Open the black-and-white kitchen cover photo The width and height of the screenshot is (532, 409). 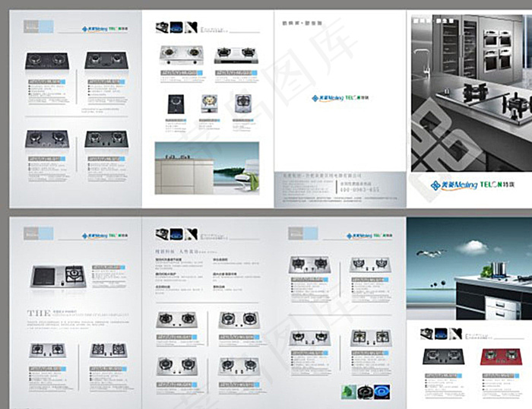(x=472, y=93)
